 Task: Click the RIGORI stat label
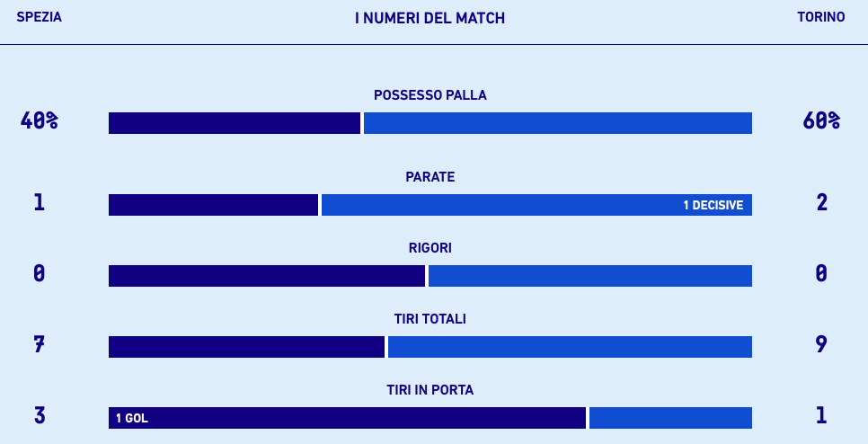(x=430, y=248)
